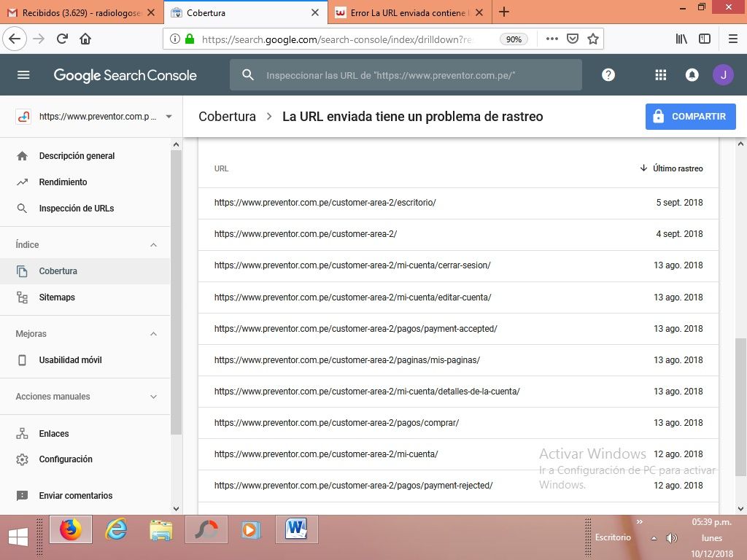This screenshot has height=560, width=747.
Task: Open the volume speaker icon in tray
Action: click(671, 538)
